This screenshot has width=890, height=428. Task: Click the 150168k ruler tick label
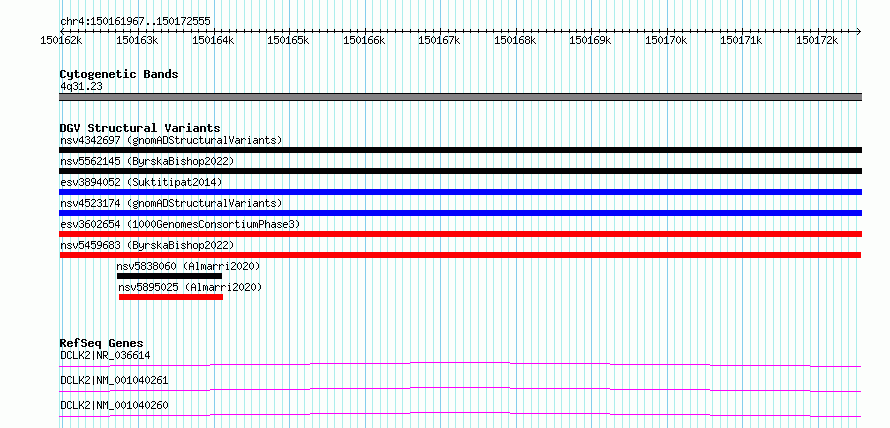click(515, 41)
